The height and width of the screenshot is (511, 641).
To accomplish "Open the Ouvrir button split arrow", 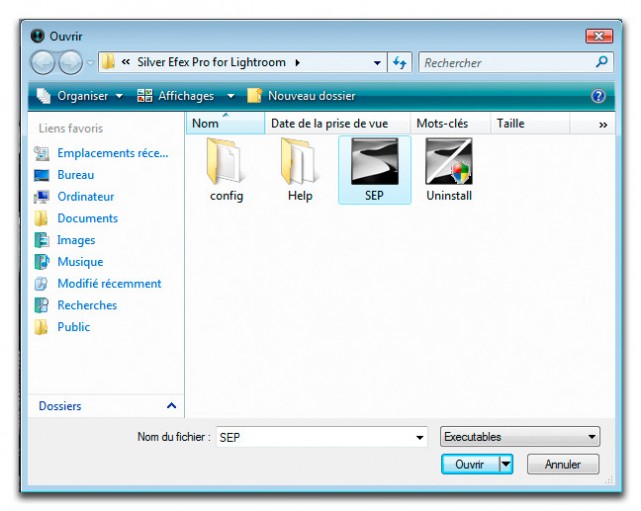I will tap(506, 464).
